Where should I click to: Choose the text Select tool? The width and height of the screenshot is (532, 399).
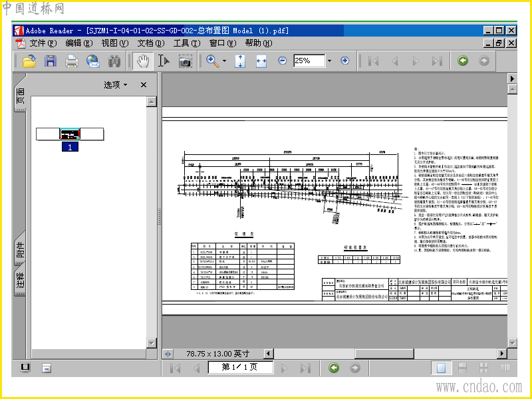(x=164, y=61)
